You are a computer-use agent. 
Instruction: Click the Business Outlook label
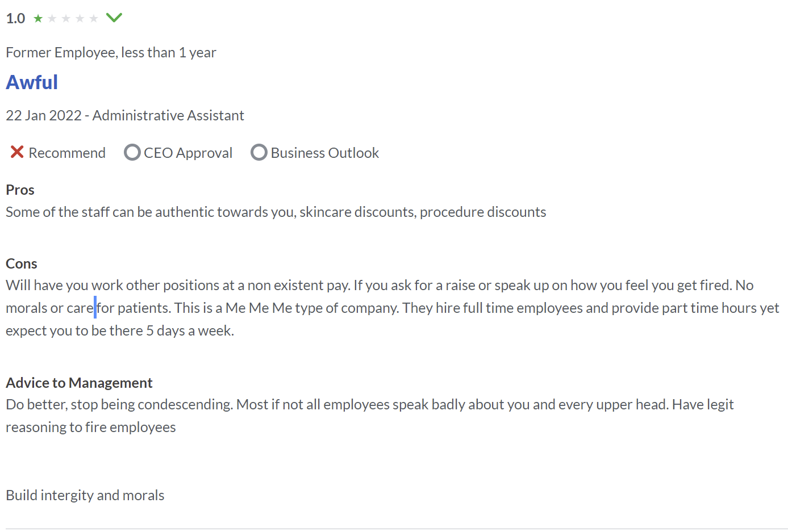pyautogui.click(x=325, y=153)
